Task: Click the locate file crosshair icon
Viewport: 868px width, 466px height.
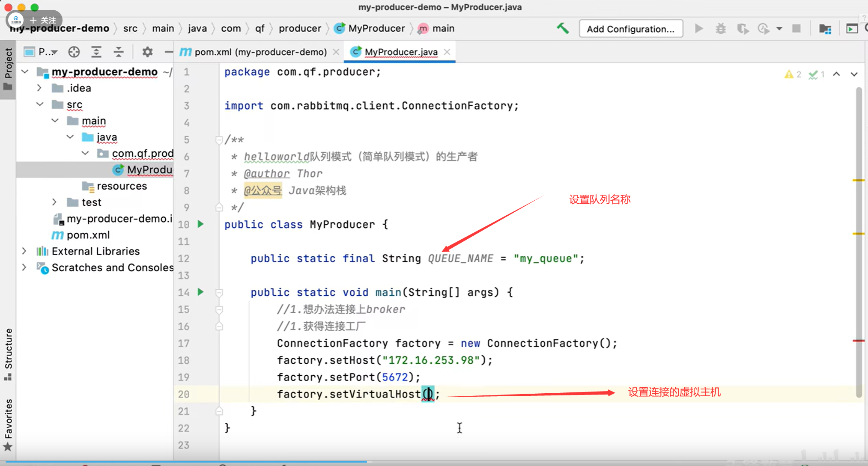Action: [74, 52]
